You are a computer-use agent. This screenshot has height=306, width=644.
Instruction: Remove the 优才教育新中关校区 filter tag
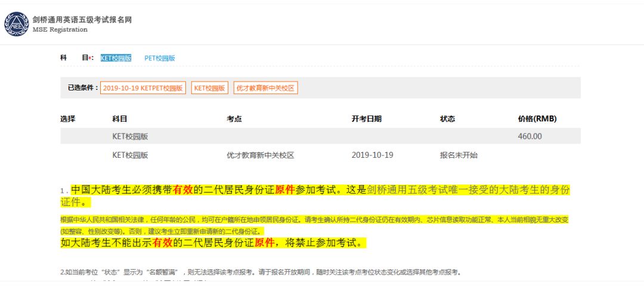click(x=266, y=88)
